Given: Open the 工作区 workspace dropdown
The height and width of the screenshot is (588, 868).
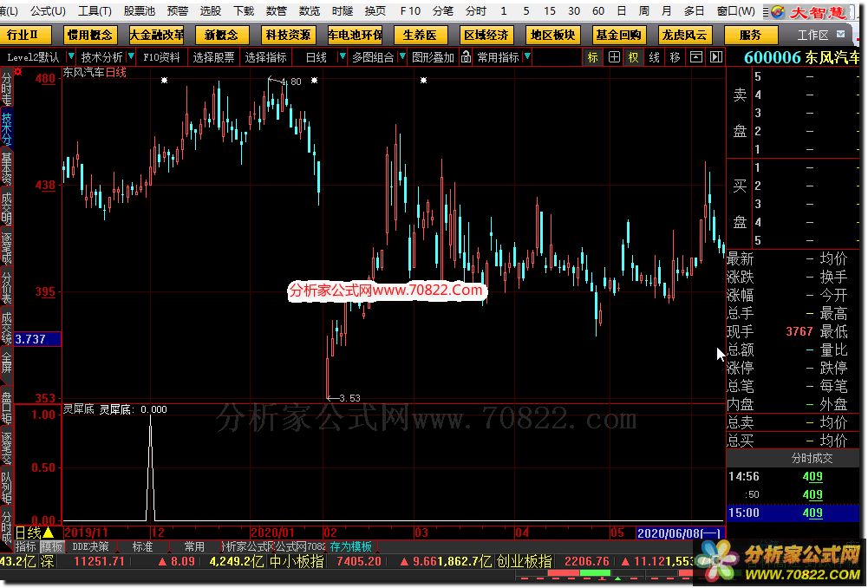Looking at the screenshot, I should 841,35.
